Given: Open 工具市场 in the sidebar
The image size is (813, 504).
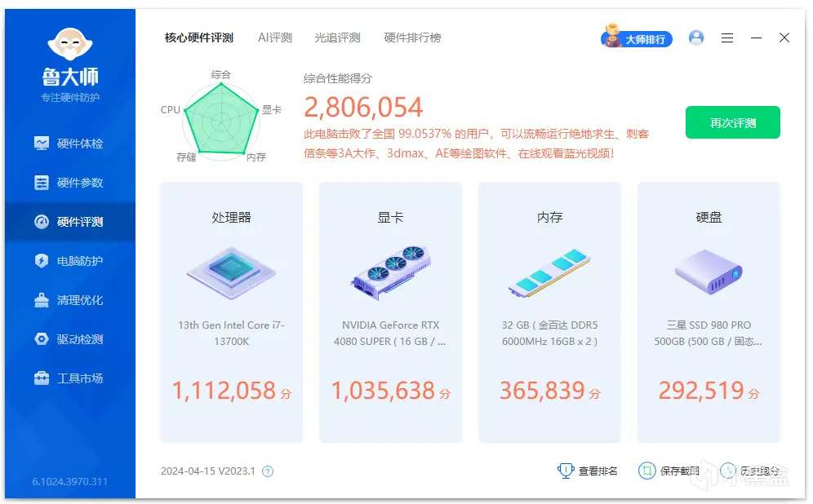Looking at the screenshot, I should coord(70,378).
